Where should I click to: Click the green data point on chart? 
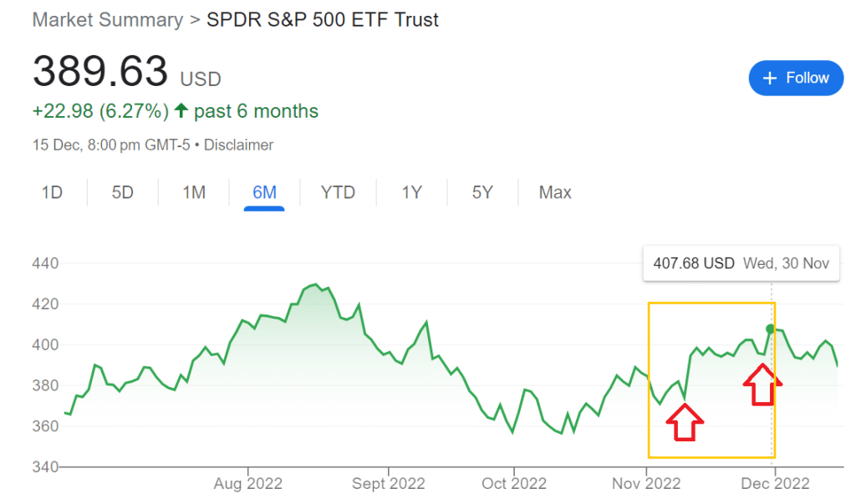point(771,328)
